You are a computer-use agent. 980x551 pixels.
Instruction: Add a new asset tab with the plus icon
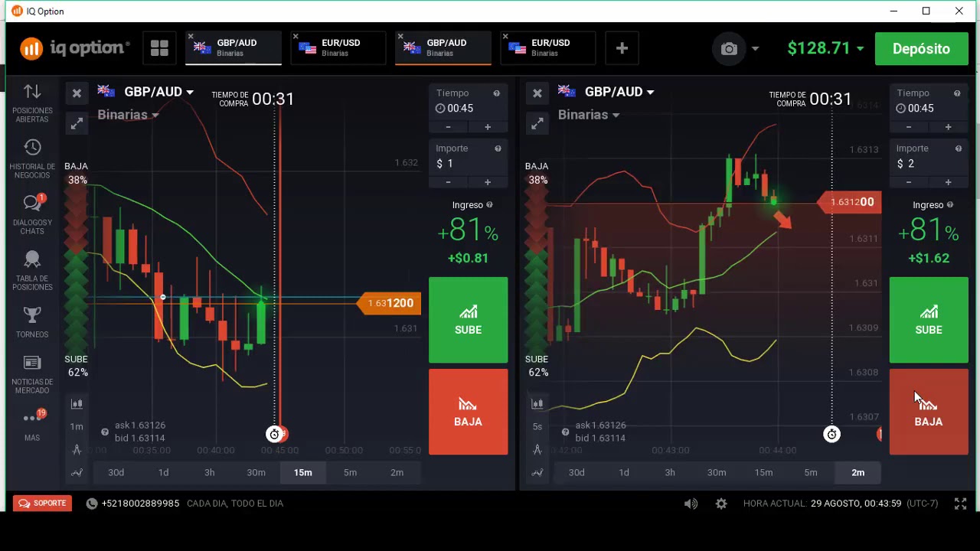tap(622, 48)
